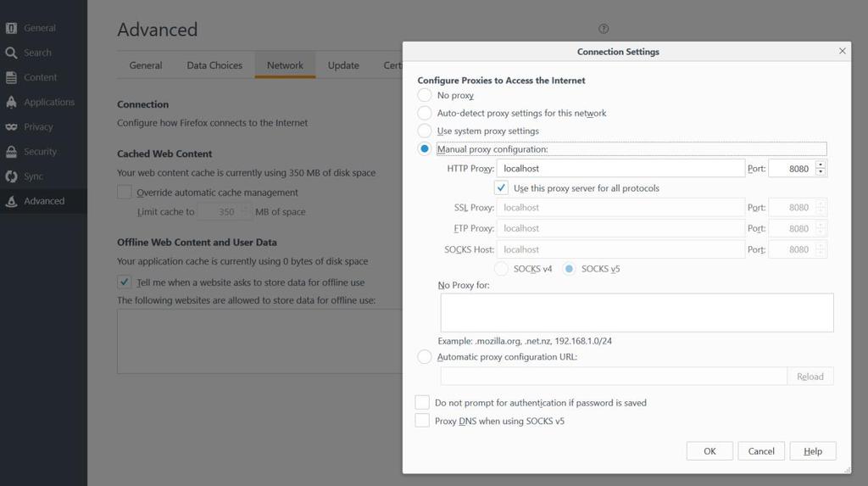The height and width of the screenshot is (486, 868).
Task: Open Help for connection settings
Action: coord(813,451)
